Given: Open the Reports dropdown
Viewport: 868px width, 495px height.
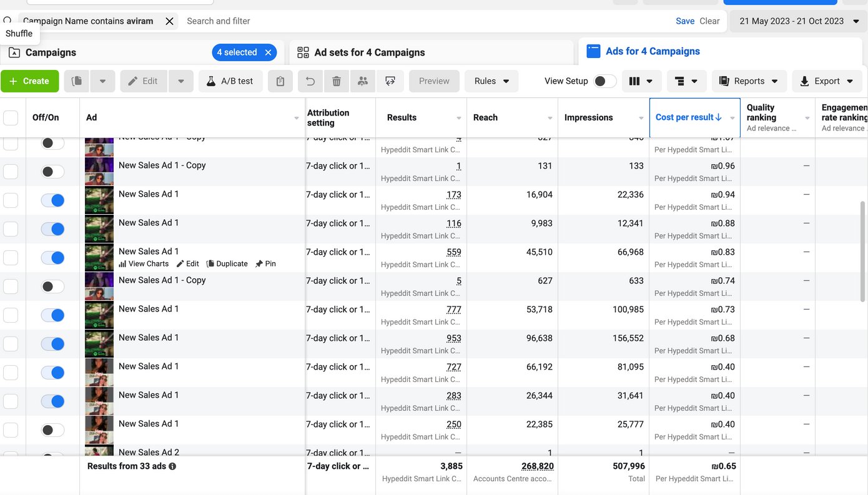Looking at the screenshot, I should coord(748,81).
